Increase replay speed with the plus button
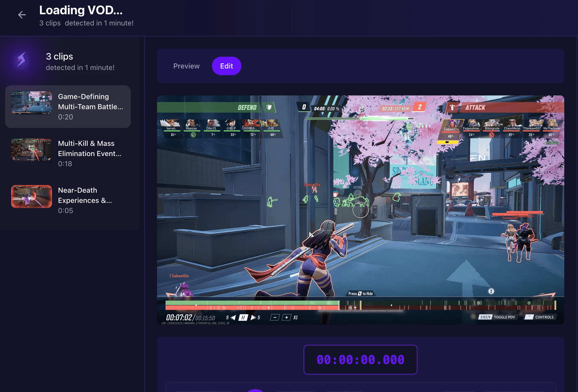The width and height of the screenshot is (578, 392). (x=287, y=317)
